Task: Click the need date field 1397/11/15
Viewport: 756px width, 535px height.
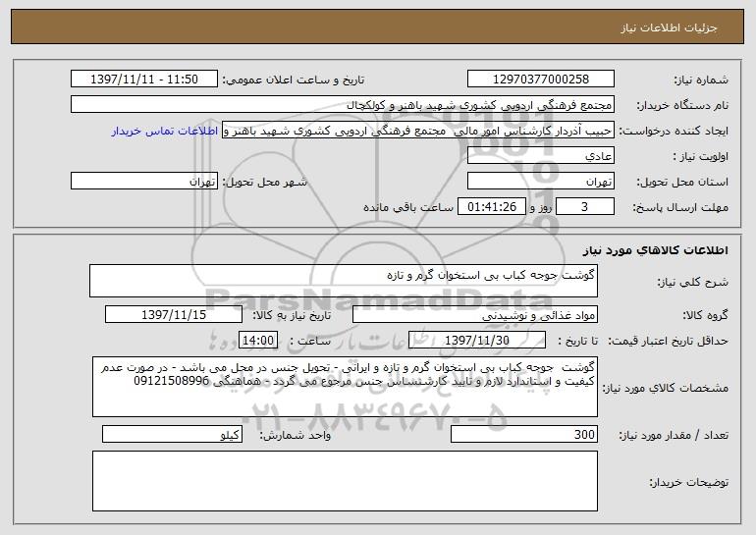Action: (174, 315)
